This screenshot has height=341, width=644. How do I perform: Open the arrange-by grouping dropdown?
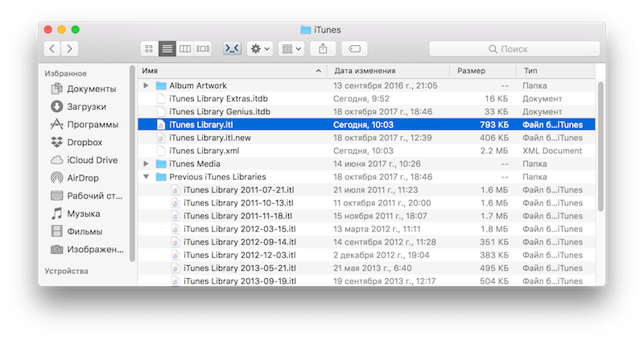(291, 49)
